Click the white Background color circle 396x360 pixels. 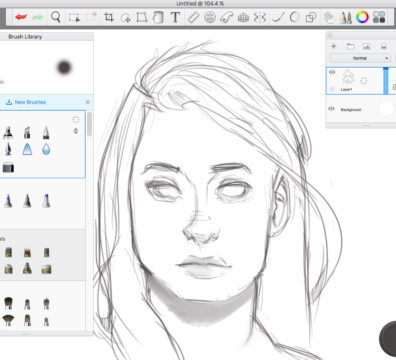click(x=386, y=109)
